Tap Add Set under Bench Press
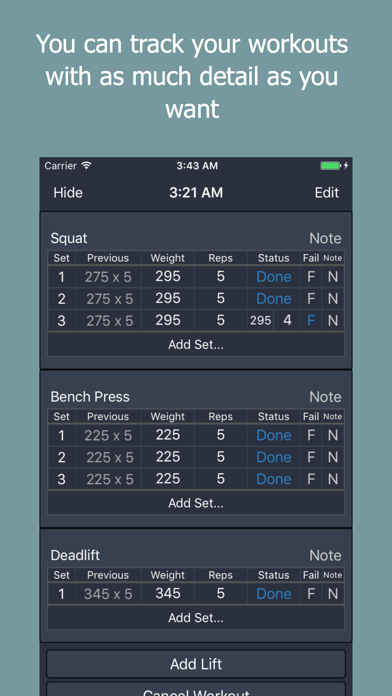Image resolution: width=392 pixels, height=696 pixels. (x=196, y=503)
